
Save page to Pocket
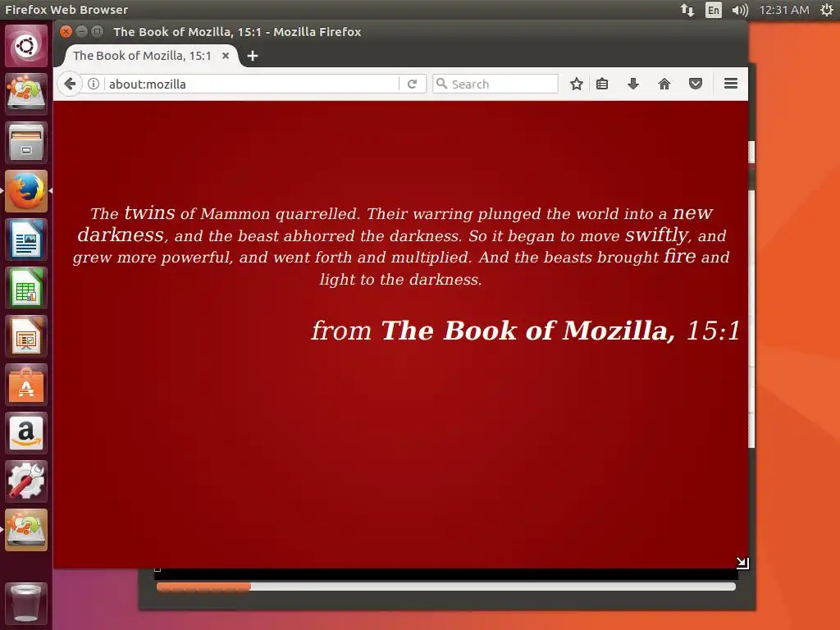[696, 84]
